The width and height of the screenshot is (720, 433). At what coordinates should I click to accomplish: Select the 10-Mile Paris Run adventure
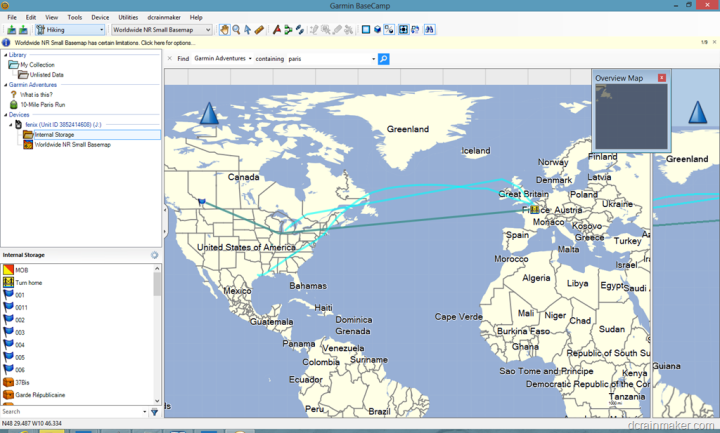(x=42, y=105)
